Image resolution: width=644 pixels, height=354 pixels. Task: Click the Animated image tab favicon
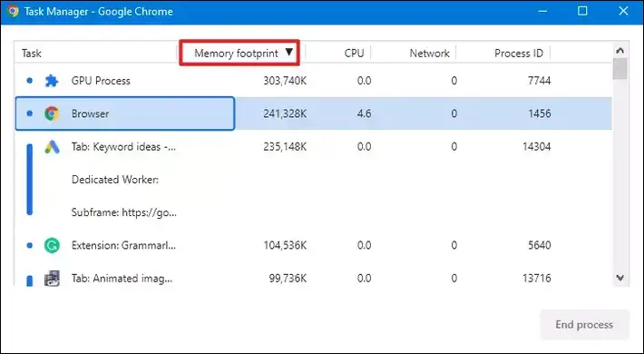pyautogui.click(x=52, y=279)
